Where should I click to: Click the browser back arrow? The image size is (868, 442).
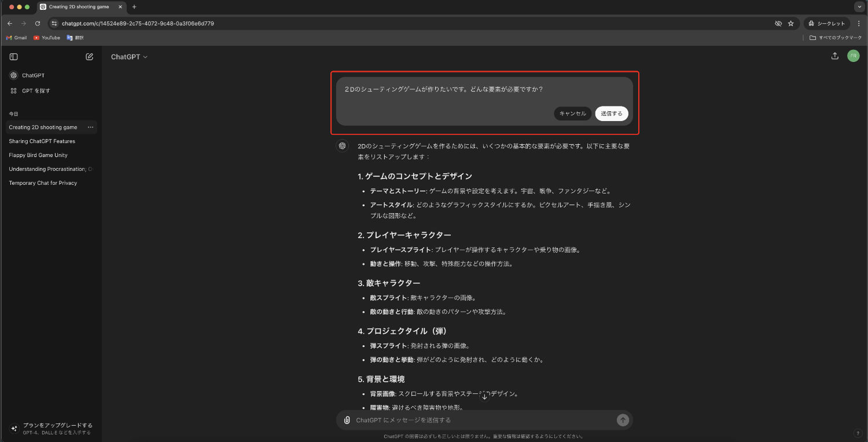point(10,24)
